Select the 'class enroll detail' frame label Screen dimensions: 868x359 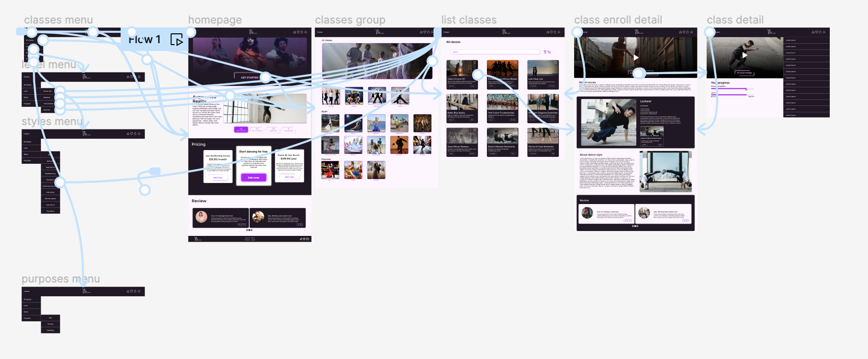point(618,20)
